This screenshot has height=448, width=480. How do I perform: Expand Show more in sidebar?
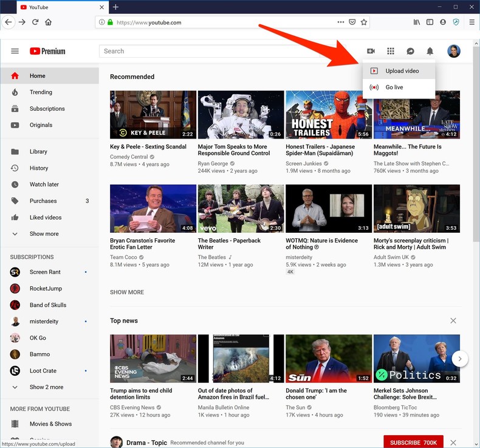tap(44, 234)
